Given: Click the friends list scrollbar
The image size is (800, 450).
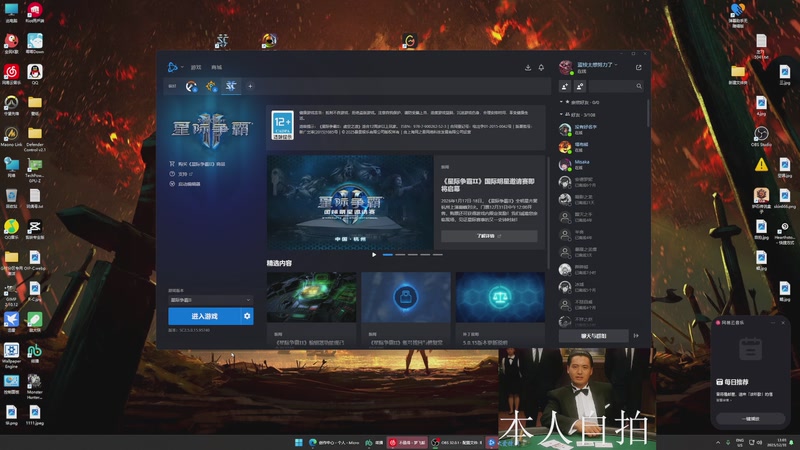Looking at the screenshot, I should coord(648,113).
